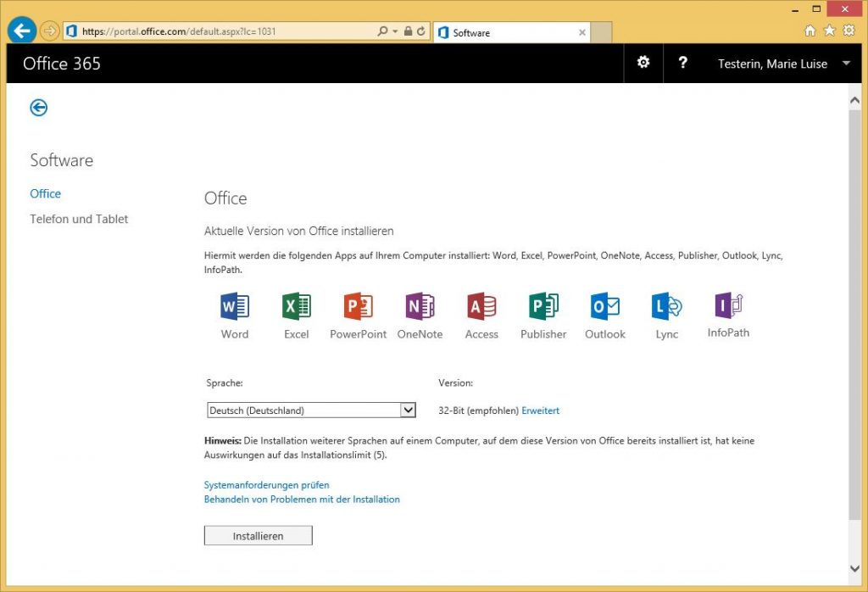
Task: Select the InfoPath app icon
Action: pyautogui.click(x=728, y=305)
